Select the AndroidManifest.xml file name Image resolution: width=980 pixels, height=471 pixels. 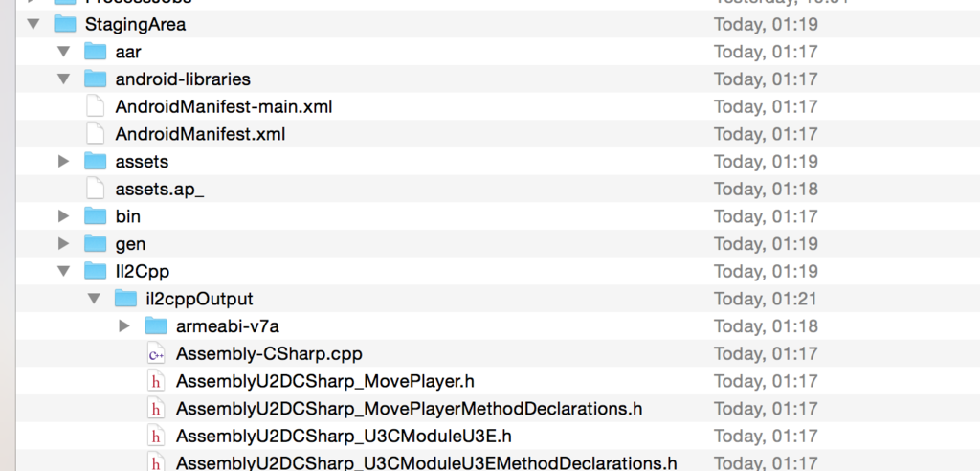pyautogui.click(x=201, y=134)
